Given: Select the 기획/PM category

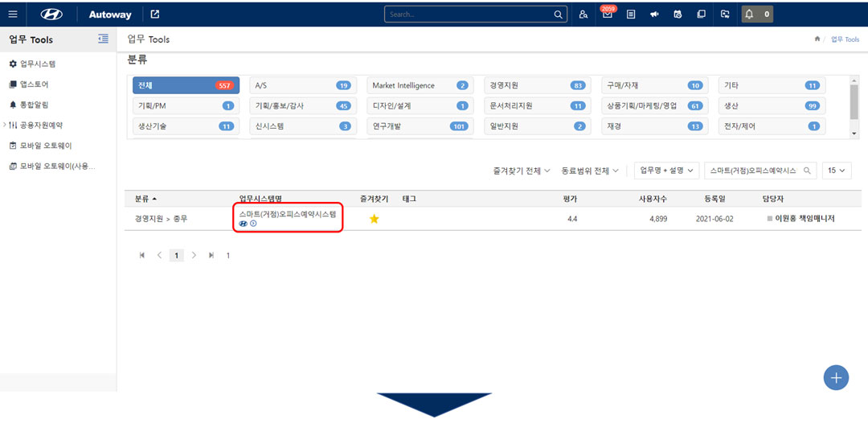Looking at the screenshot, I should point(186,106).
